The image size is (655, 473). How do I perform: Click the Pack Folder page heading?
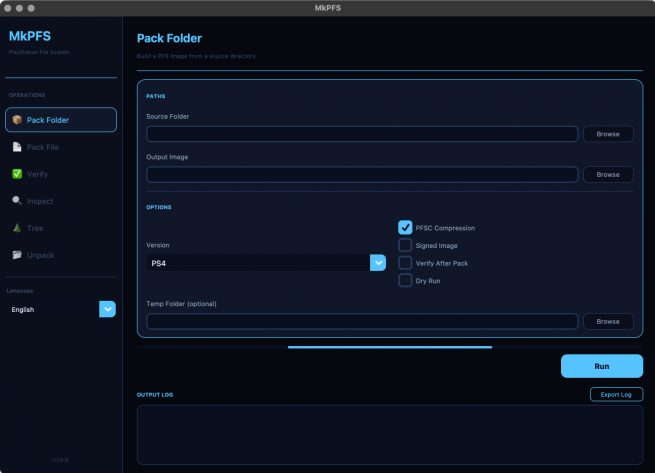(169, 38)
